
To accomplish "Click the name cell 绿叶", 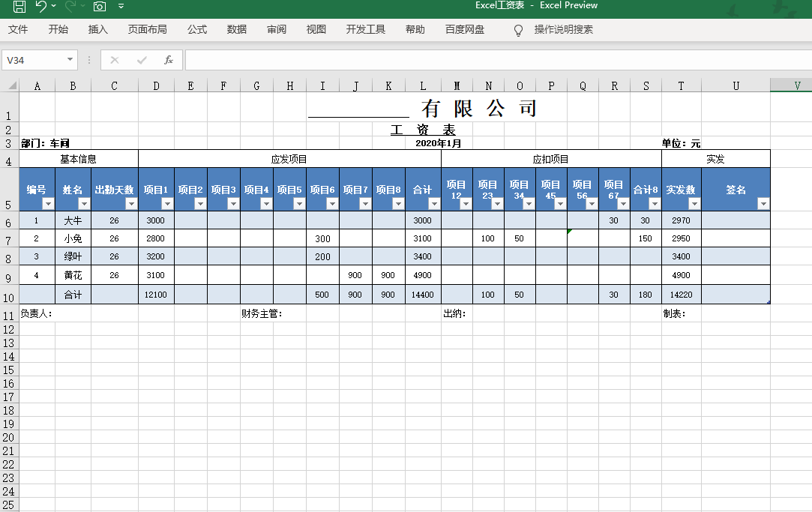I will [73, 256].
